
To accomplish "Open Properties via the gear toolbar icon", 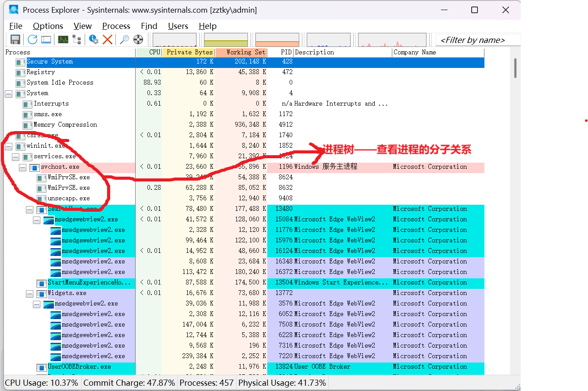I will 94,39.
